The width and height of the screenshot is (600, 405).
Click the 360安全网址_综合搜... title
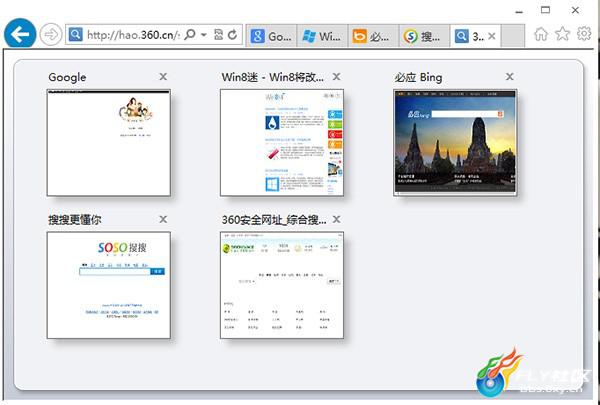[274, 219]
